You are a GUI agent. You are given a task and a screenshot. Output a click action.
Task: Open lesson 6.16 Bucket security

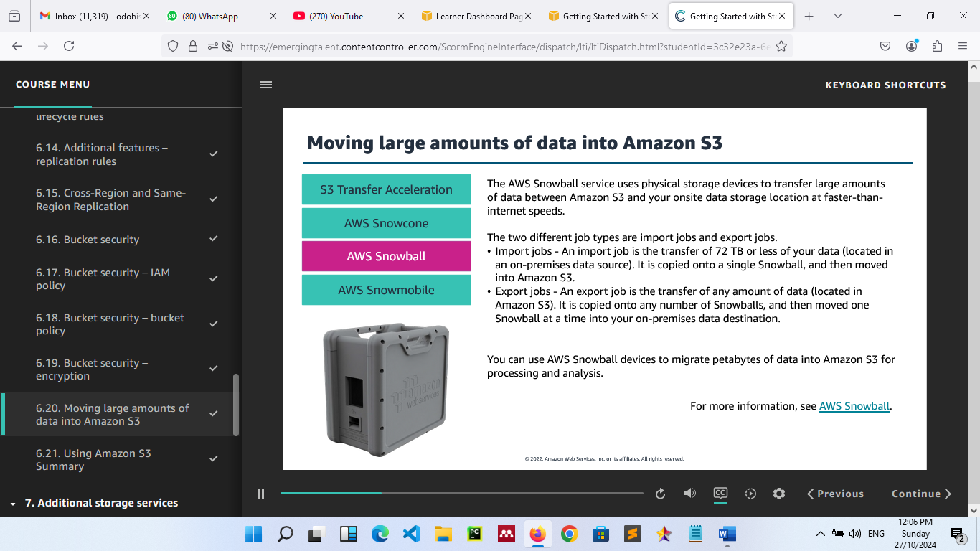(x=88, y=240)
